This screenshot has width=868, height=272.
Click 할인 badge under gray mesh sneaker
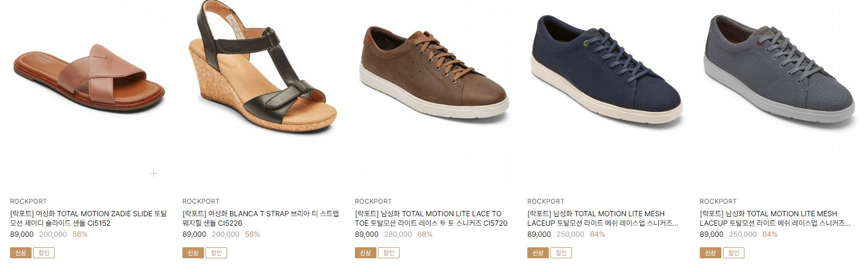733,253
